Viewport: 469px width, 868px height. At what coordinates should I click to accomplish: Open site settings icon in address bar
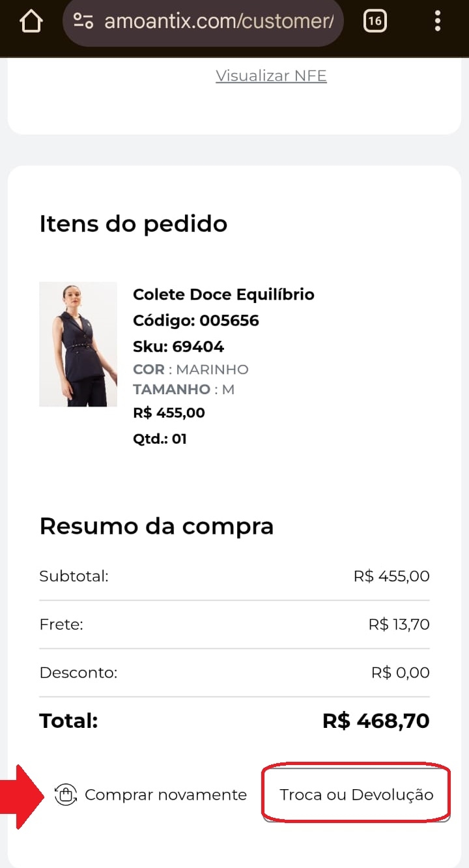point(83,22)
